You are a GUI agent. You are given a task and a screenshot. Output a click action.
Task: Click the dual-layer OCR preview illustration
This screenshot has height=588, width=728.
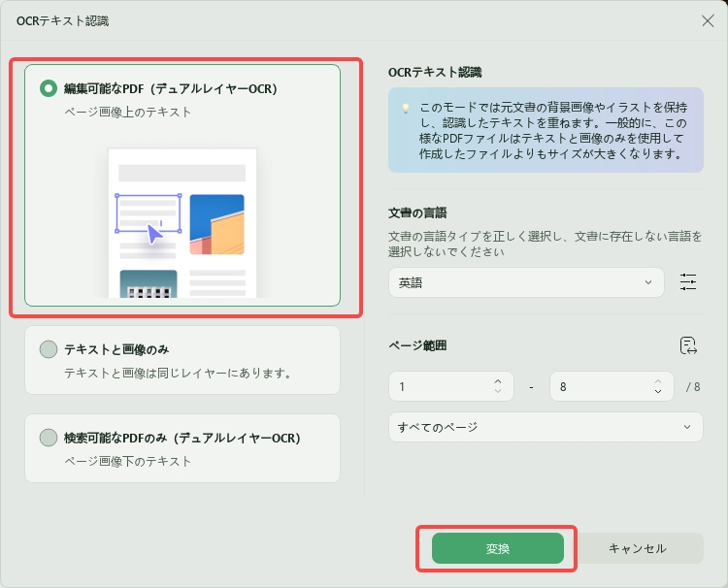pyautogui.click(x=182, y=223)
